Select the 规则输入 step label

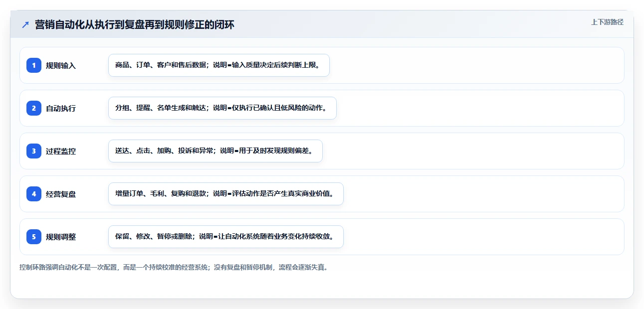click(61, 65)
